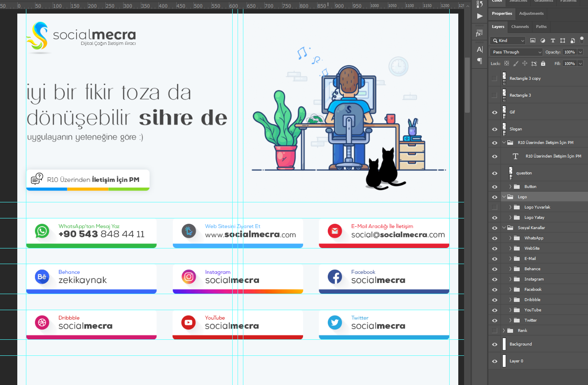This screenshot has height=385, width=588.
Task: Filter layers by shape layers icon
Action: (562, 40)
